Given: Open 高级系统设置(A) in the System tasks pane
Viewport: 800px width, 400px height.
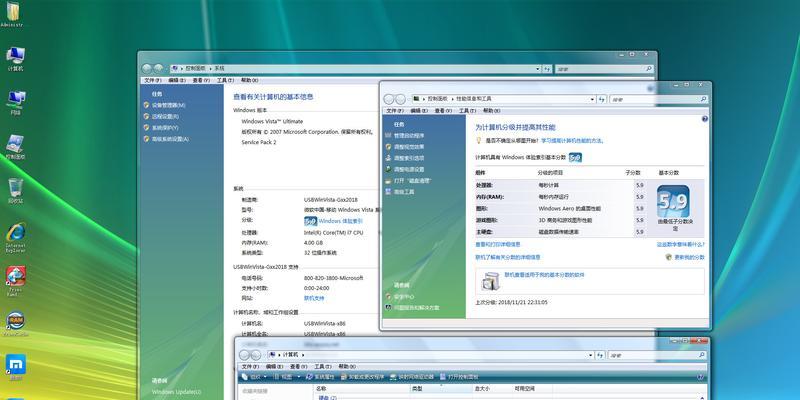Looking at the screenshot, I should [170, 139].
